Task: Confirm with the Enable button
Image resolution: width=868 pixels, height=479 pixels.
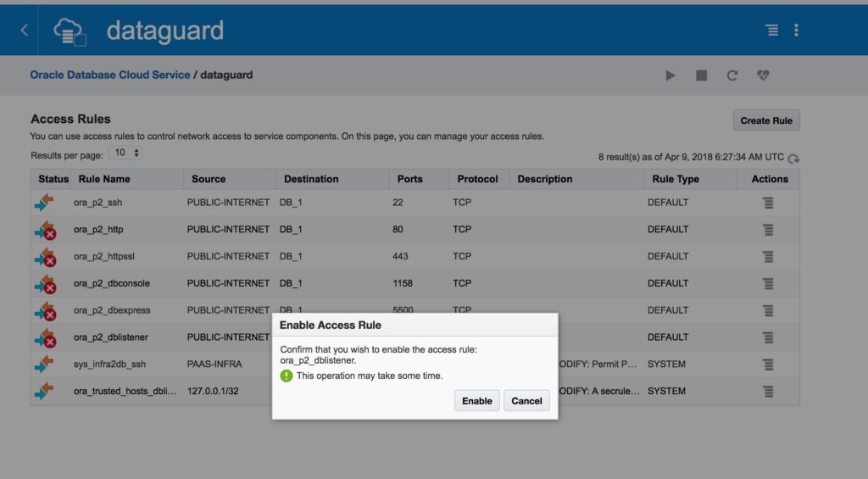Action: (x=476, y=401)
